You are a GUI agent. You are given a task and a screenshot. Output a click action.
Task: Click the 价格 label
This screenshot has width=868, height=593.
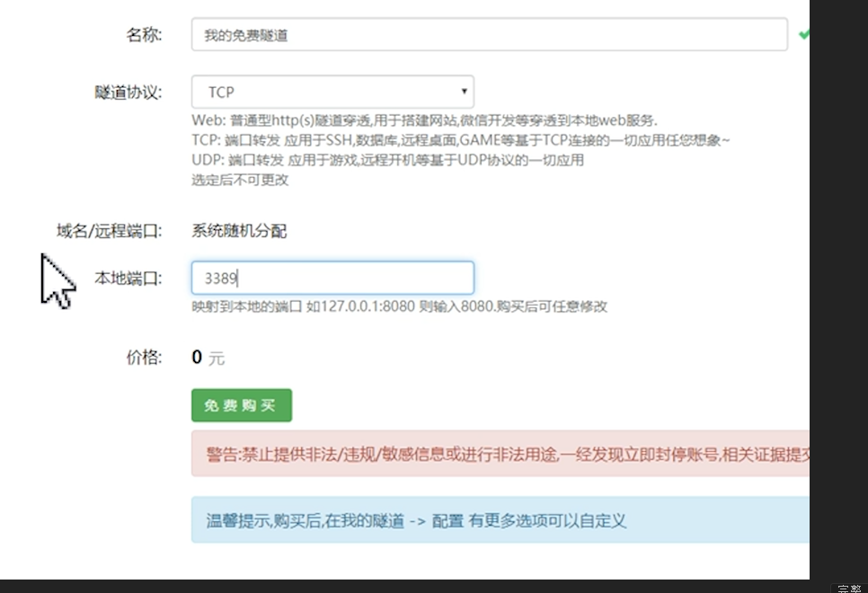pyautogui.click(x=144, y=357)
